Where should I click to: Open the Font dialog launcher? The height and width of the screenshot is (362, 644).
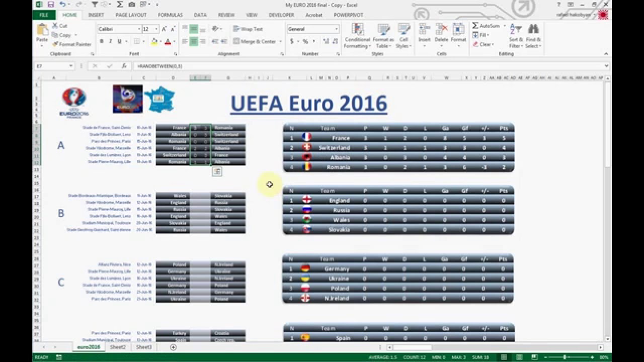[x=176, y=54]
